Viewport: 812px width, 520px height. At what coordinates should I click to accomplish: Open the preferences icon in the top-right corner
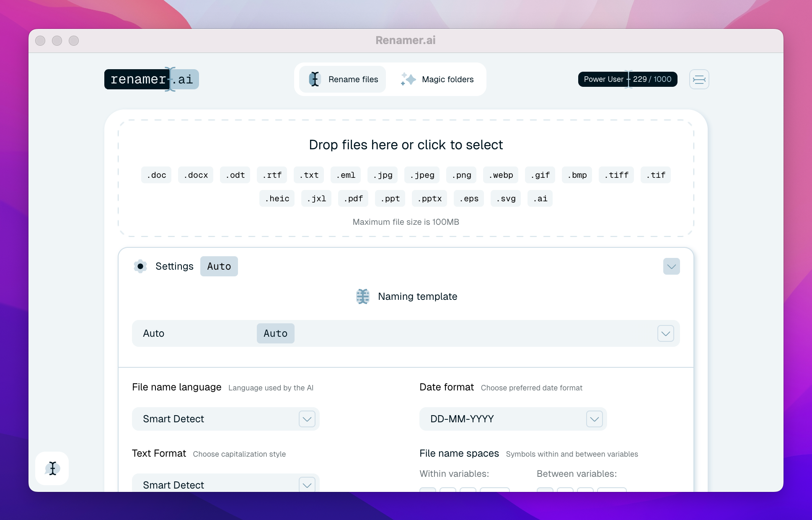(x=698, y=79)
